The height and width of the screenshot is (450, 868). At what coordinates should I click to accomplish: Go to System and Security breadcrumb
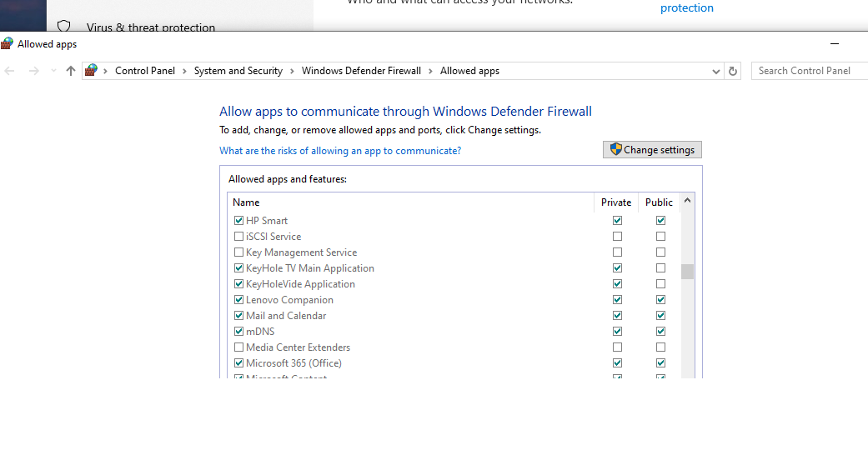238,71
